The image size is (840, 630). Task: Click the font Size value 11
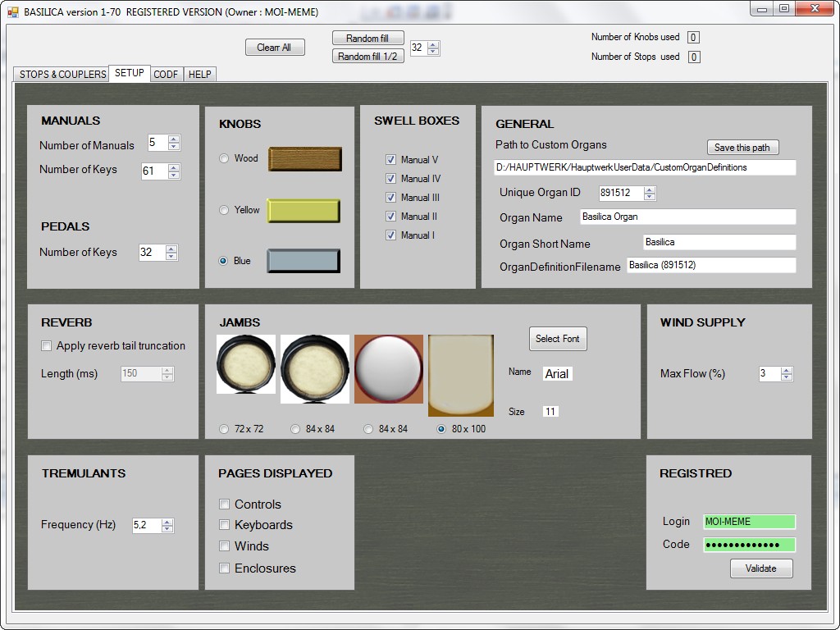(550, 412)
